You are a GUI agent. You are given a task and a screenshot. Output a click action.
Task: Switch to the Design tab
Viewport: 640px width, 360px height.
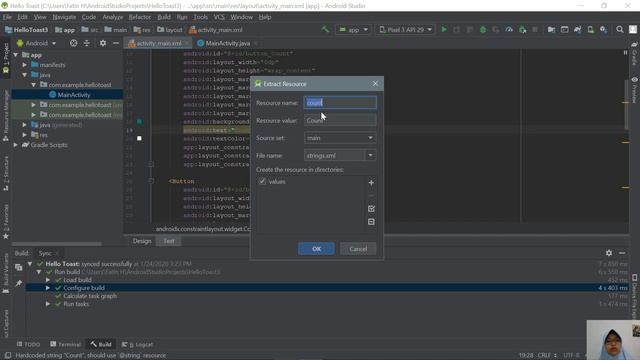pos(142,241)
